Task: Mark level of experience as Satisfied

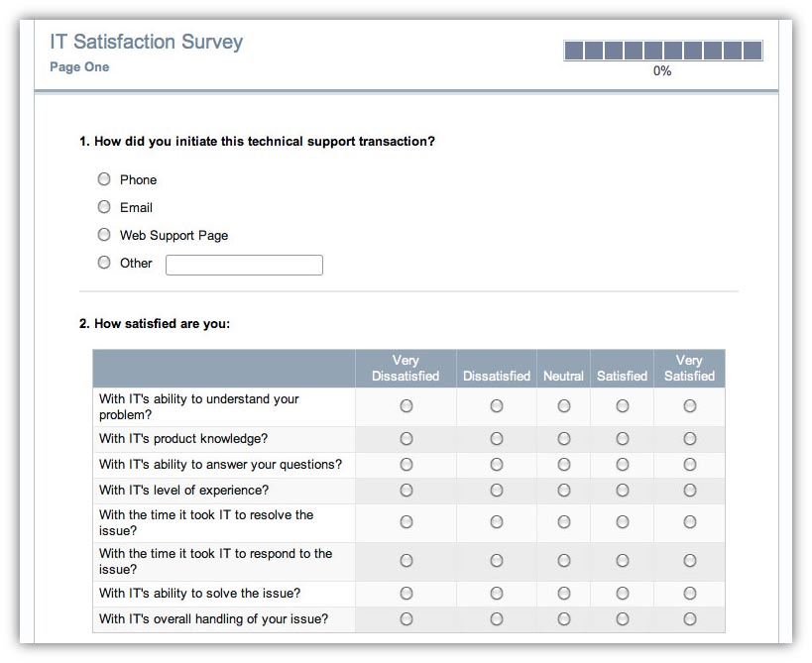Action: 623,491
